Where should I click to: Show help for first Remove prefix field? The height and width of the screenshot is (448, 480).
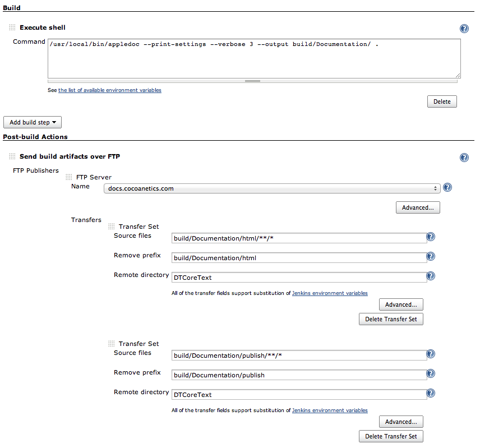[x=431, y=256]
